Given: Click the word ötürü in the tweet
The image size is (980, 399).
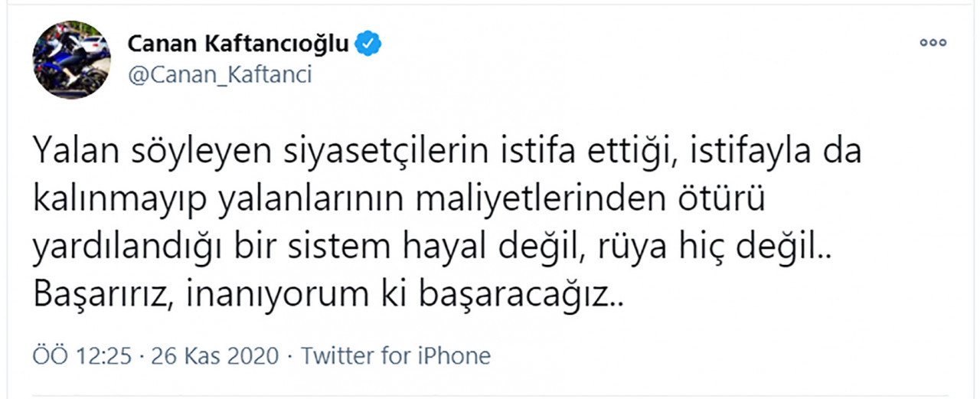Looking at the screenshot, I should (x=722, y=200).
